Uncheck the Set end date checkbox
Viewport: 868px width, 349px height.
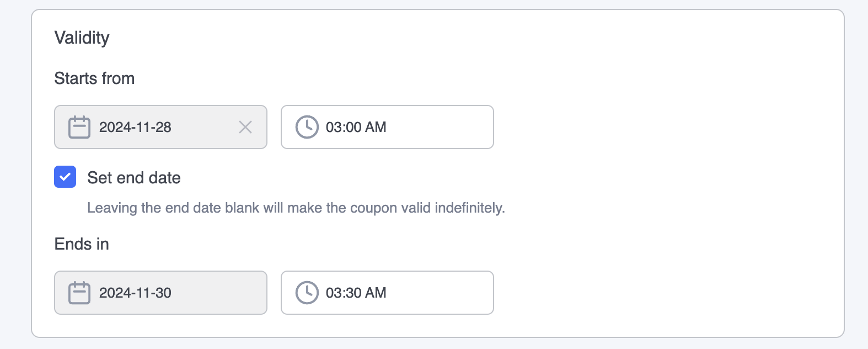coord(65,177)
